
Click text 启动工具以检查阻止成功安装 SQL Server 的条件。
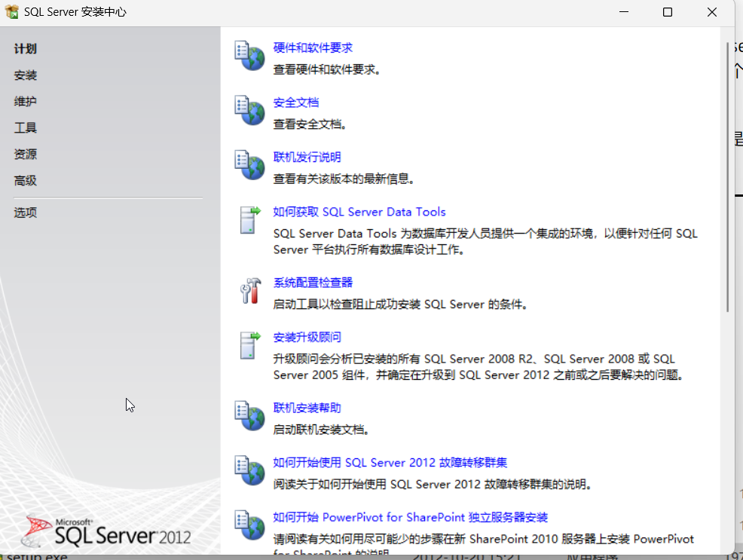[400, 304]
